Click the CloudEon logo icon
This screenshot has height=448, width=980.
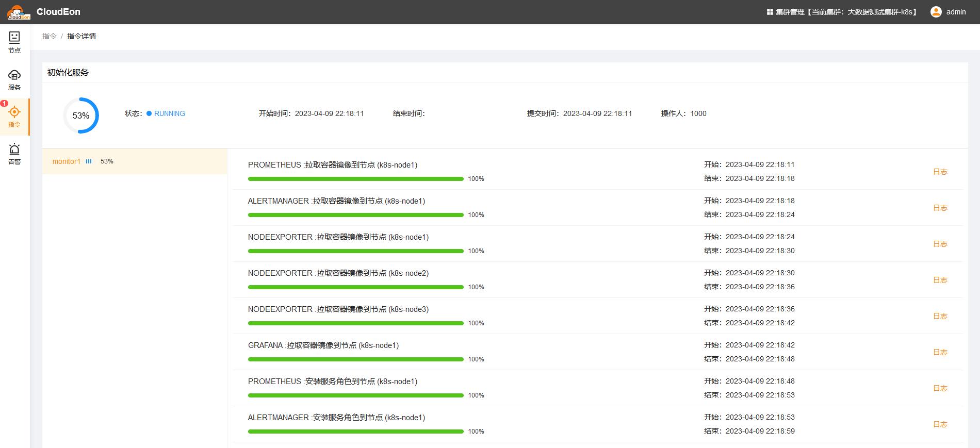click(x=19, y=12)
